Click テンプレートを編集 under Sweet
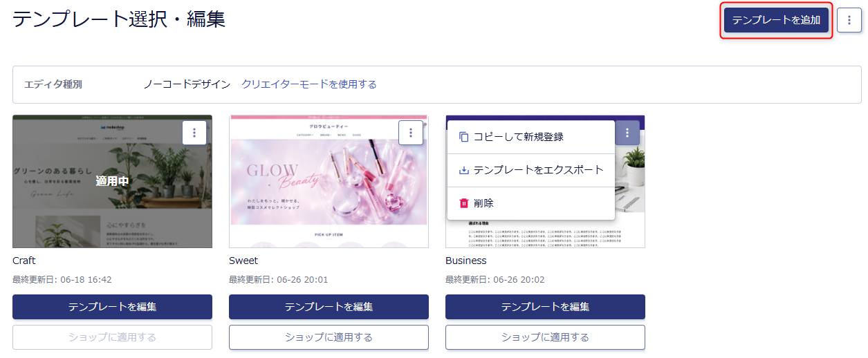The image size is (868, 358). (329, 307)
